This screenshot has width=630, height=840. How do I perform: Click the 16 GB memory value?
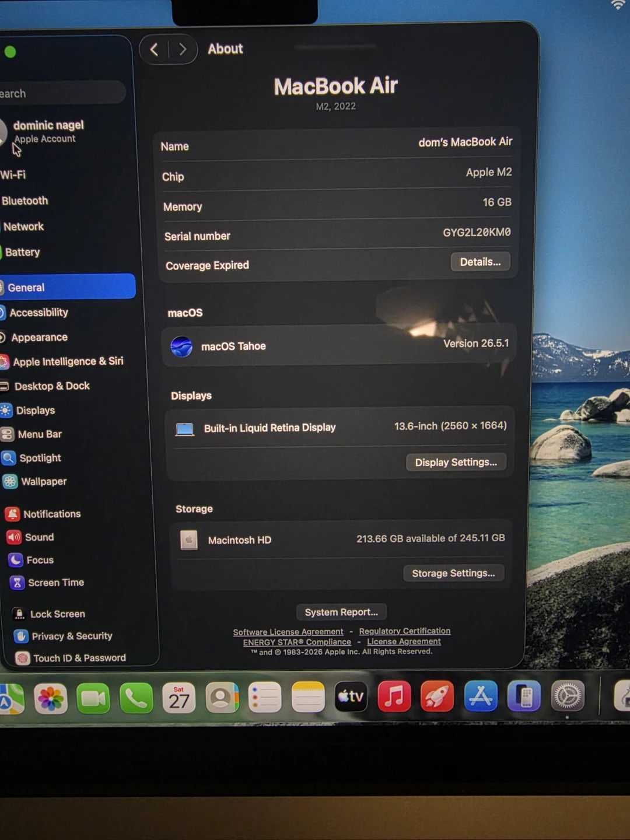[x=497, y=202]
